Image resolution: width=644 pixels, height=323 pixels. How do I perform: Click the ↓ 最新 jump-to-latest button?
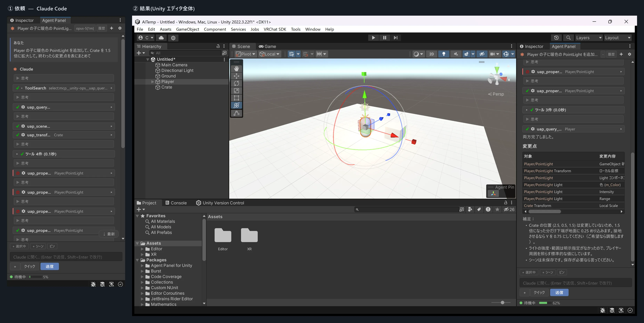(x=109, y=234)
